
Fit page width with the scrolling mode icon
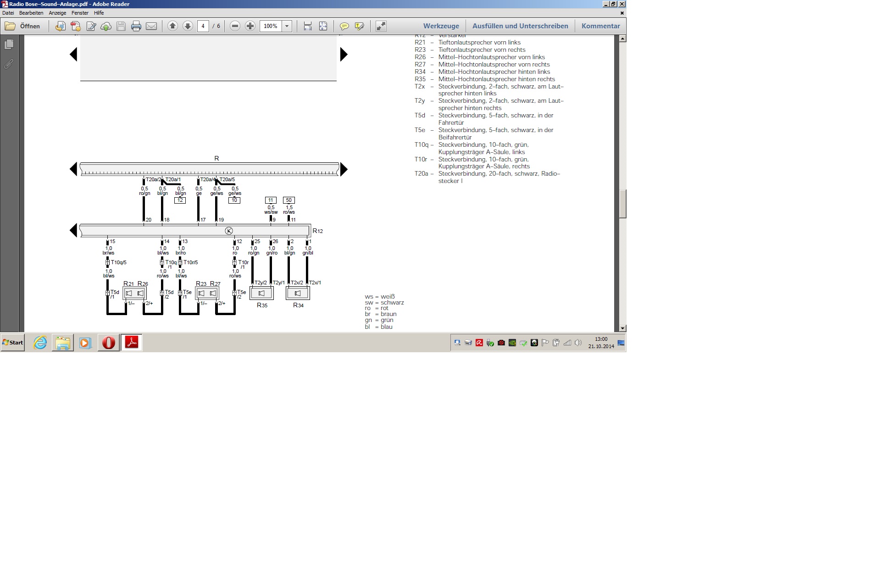click(x=308, y=26)
